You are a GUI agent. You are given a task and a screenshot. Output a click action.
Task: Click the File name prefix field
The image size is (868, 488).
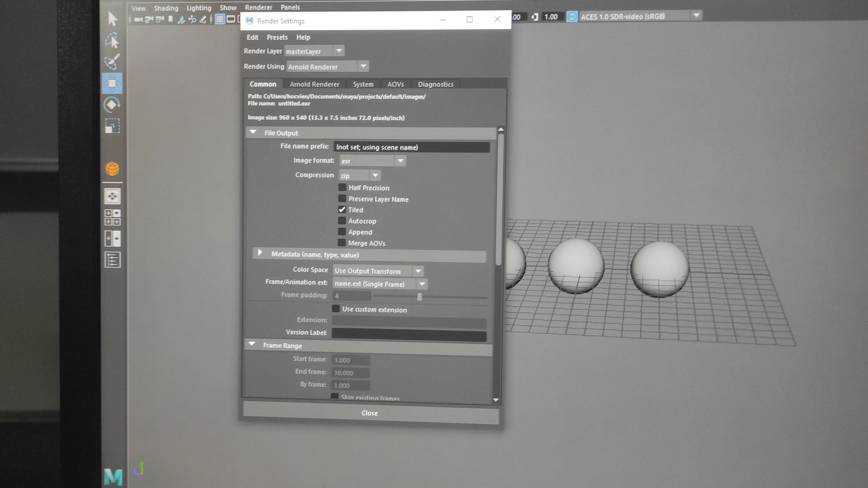tap(411, 147)
